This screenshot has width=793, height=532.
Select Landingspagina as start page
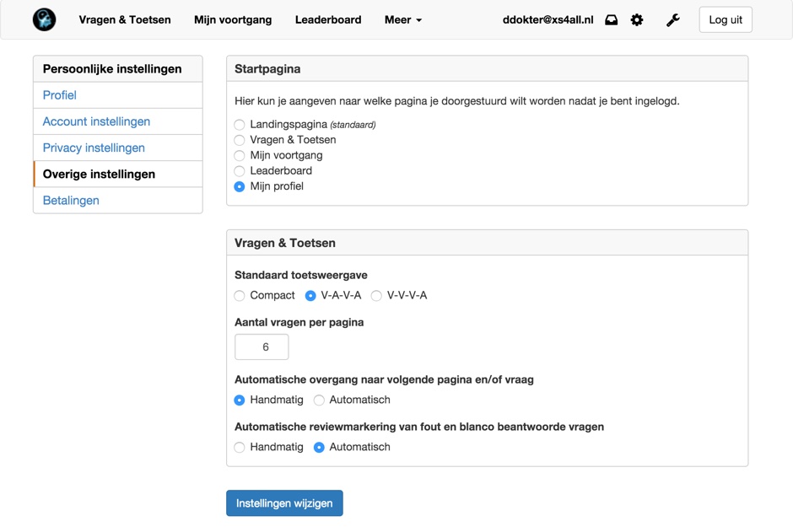tap(240, 125)
